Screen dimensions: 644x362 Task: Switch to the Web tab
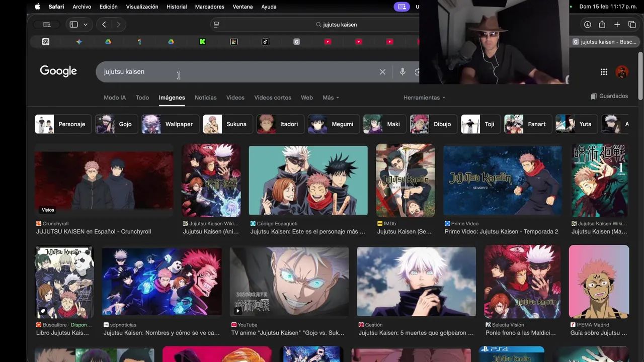(307, 98)
